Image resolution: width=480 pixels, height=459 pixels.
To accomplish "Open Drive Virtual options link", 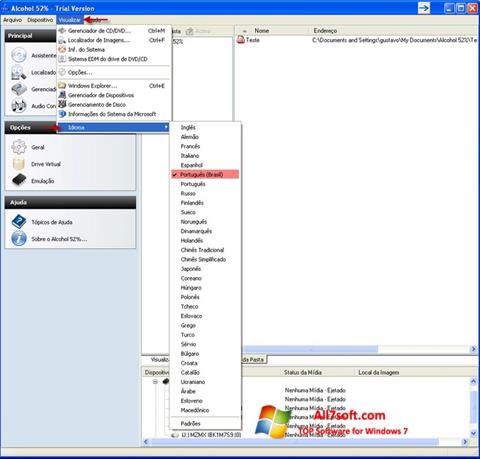I will click(x=46, y=164).
